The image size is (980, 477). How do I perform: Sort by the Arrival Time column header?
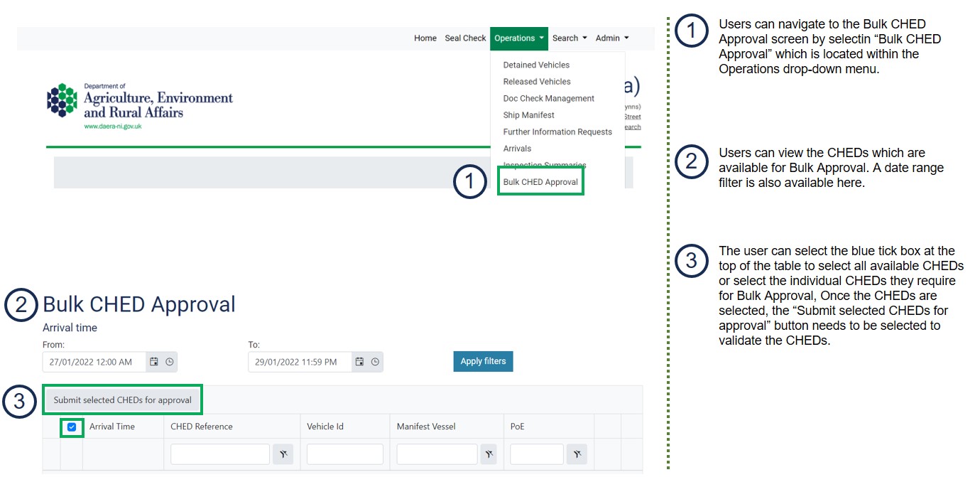pos(112,427)
